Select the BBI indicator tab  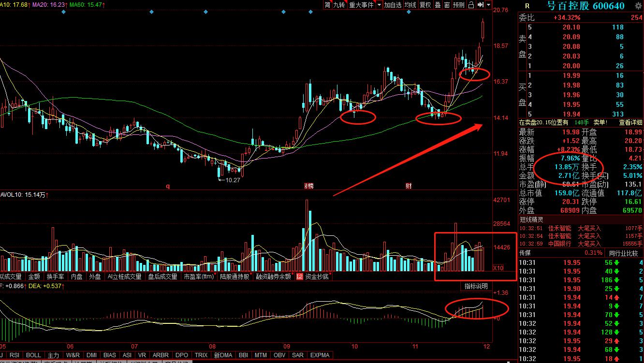pos(244,355)
